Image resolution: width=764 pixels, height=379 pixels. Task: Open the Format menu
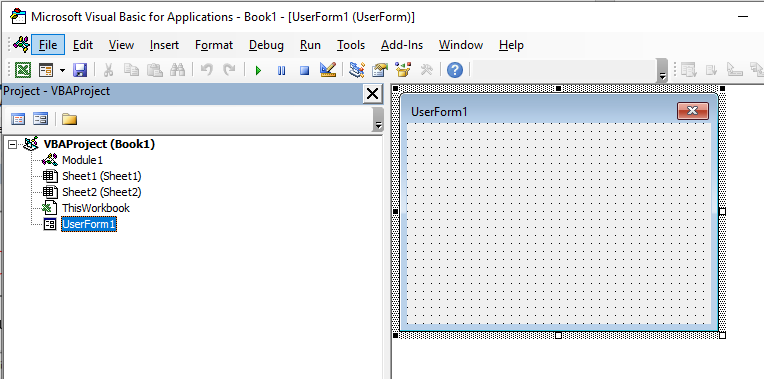[x=214, y=45]
